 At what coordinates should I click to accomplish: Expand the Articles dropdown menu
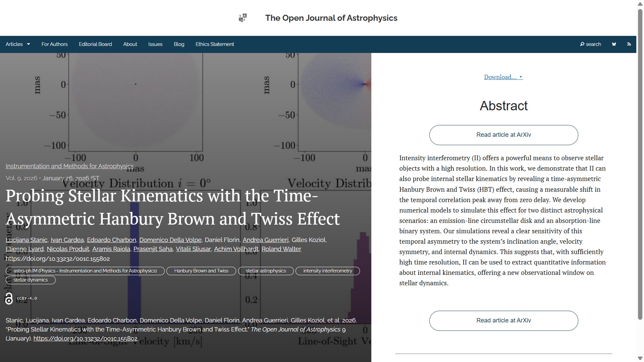point(18,44)
